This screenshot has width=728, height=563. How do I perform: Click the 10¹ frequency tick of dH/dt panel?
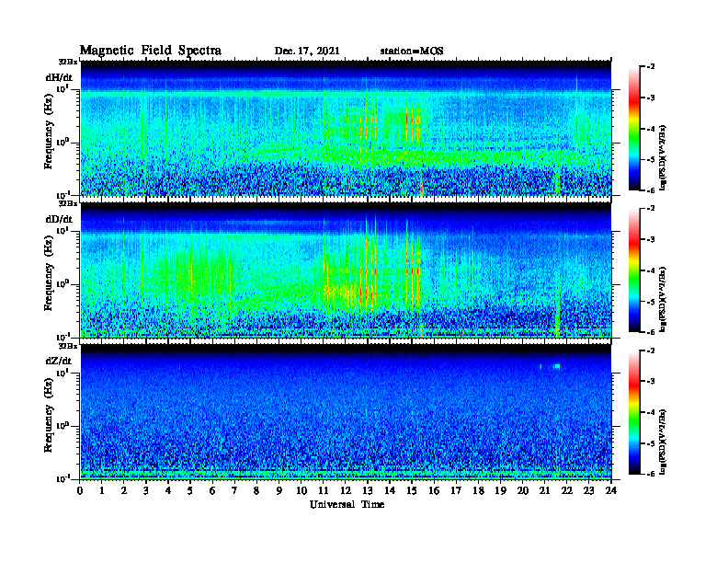click(x=63, y=88)
